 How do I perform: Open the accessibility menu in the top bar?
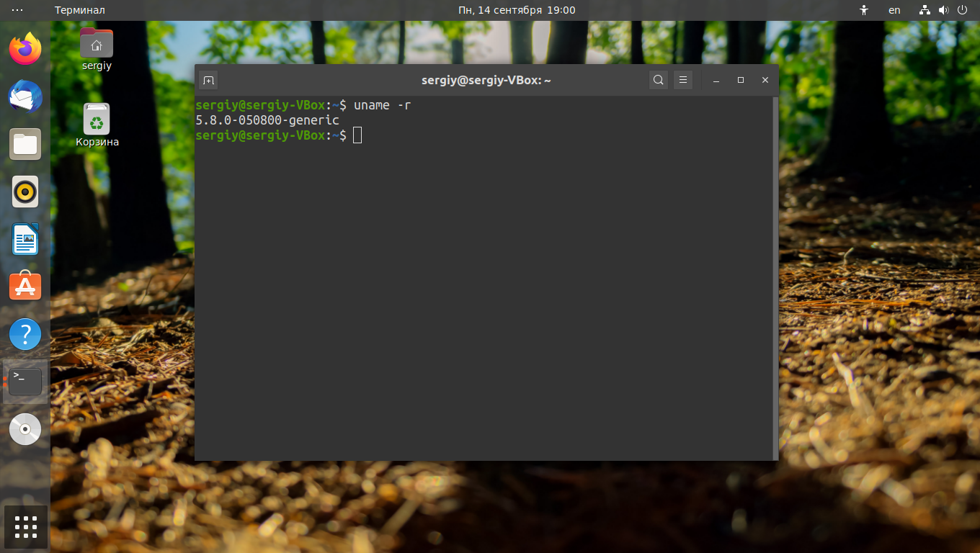(x=865, y=10)
